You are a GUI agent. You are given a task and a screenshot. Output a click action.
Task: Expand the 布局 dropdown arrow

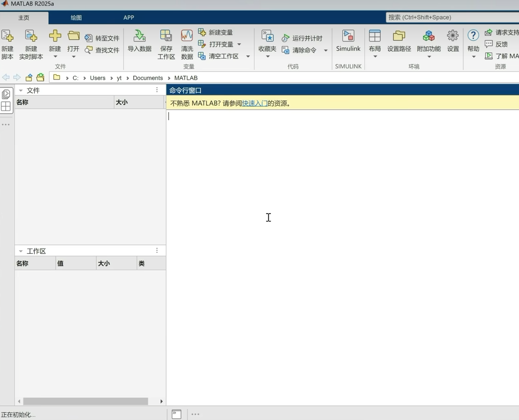point(375,56)
